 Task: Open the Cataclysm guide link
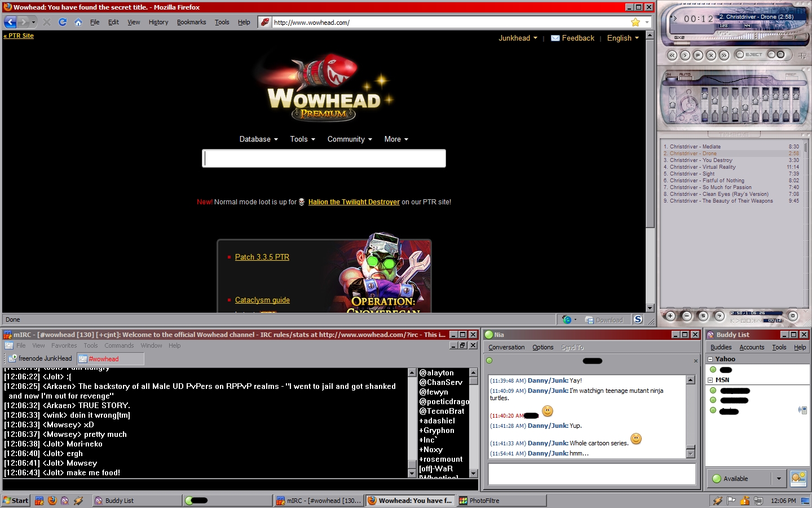pyautogui.click(x=262, y=300)
